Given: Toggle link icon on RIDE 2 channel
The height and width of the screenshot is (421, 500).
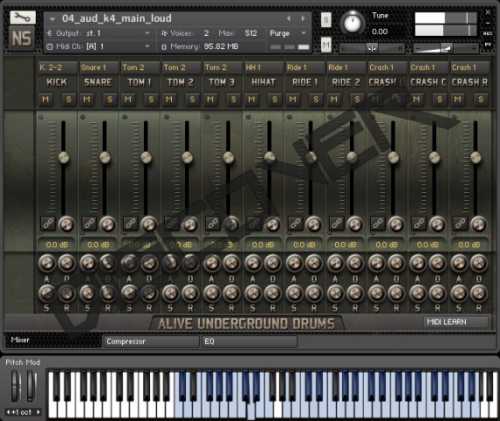Looking at the screenshot, I should click(x=337, y=224).
